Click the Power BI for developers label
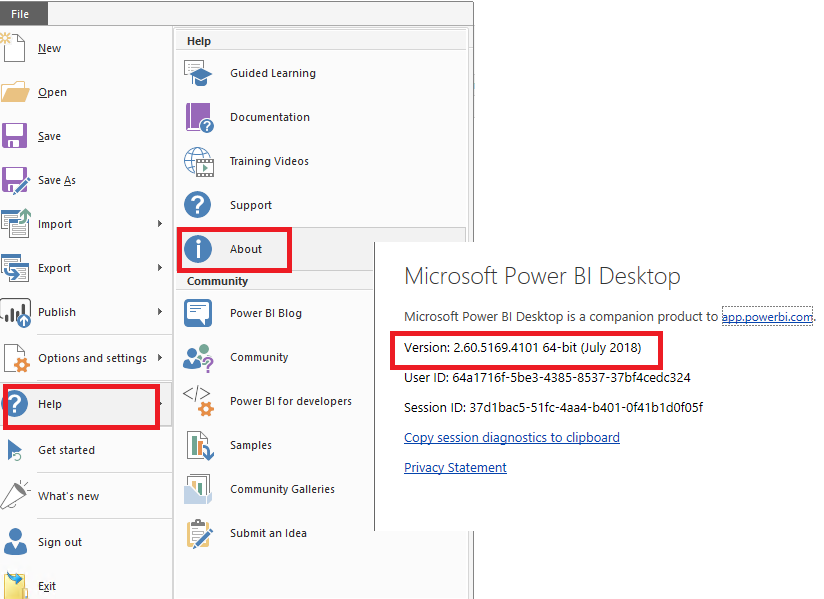824x599 pixels. (x=291, y=401)
